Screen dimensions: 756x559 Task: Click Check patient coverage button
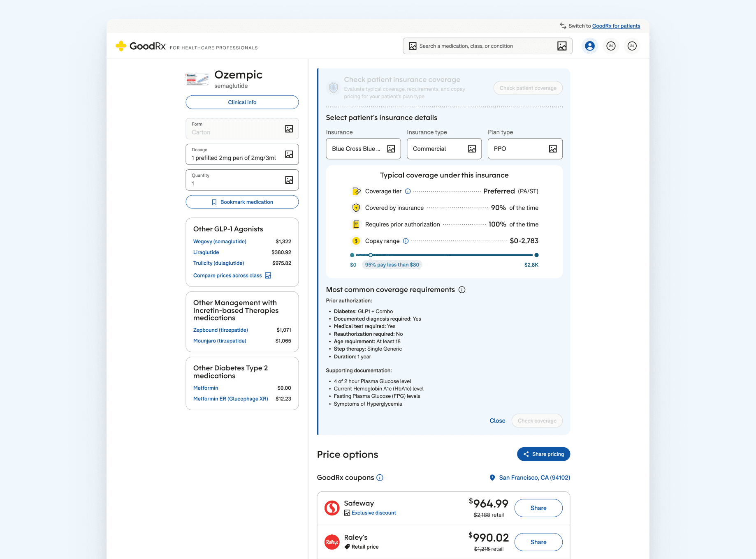[528, 88]
